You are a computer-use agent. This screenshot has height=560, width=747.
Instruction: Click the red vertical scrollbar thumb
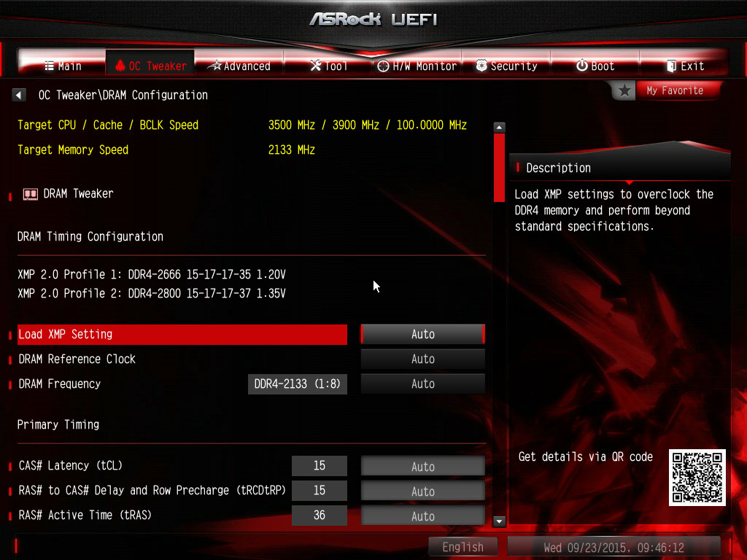[500, 168]
